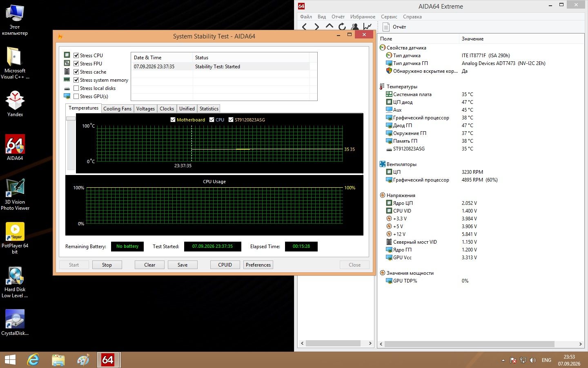The height and width of the screenshot is (368, 588).
Task: Open the volume control in system tray
Action: pos(532,360)
